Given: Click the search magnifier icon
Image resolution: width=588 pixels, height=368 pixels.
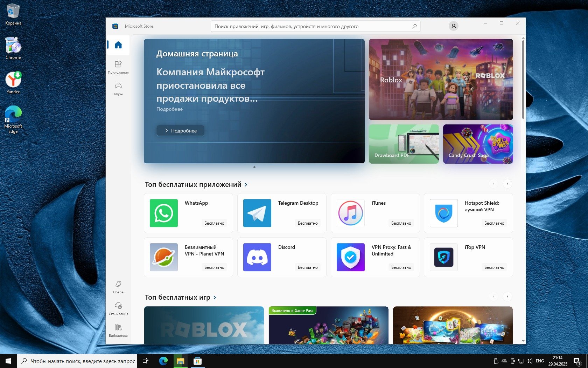Looking at the screenshot, I should tap(414, 26).
